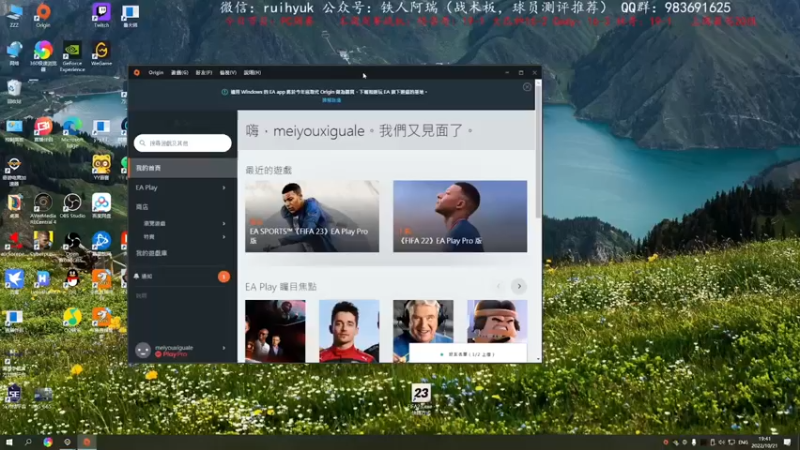
Task: Open the 360 browser colorful pinwheel icon
Action: 43,55
